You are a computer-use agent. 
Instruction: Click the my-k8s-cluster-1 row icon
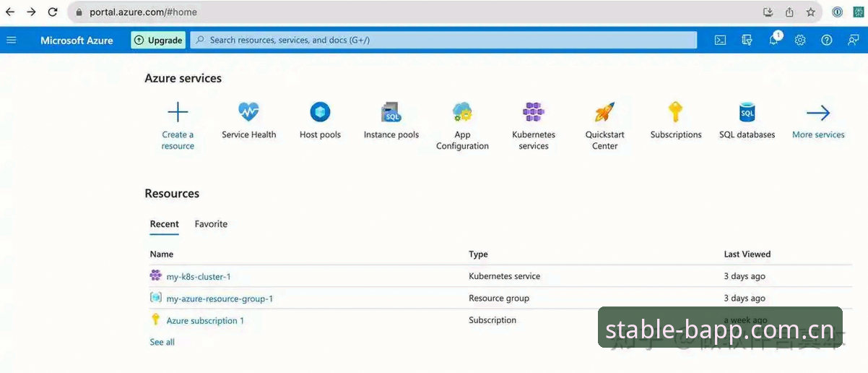point(155,275)
